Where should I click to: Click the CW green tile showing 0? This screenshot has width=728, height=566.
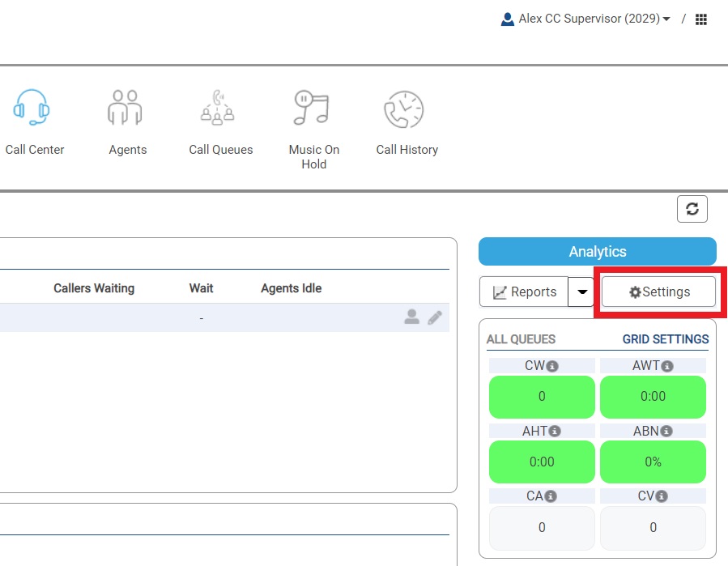point(542,397)
